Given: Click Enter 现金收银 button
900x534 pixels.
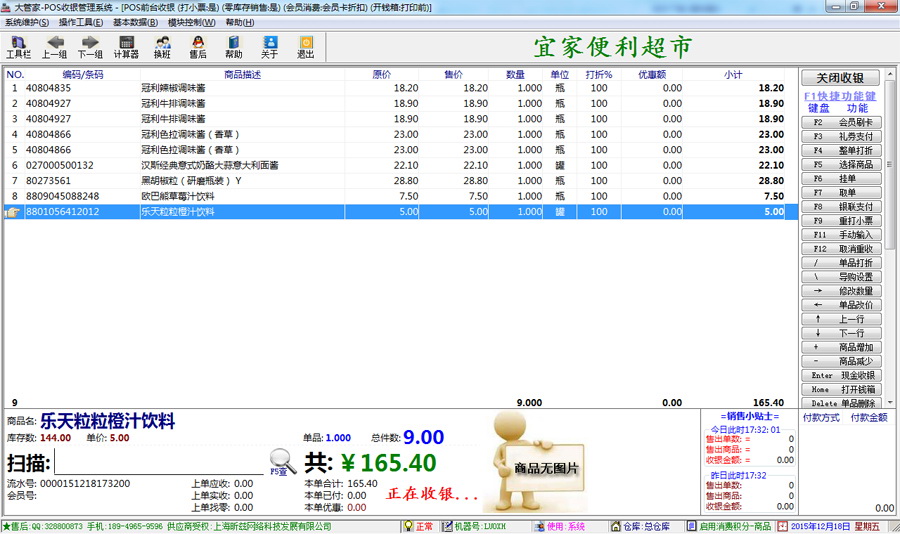Looking at the screenshot, I should 841,376.
